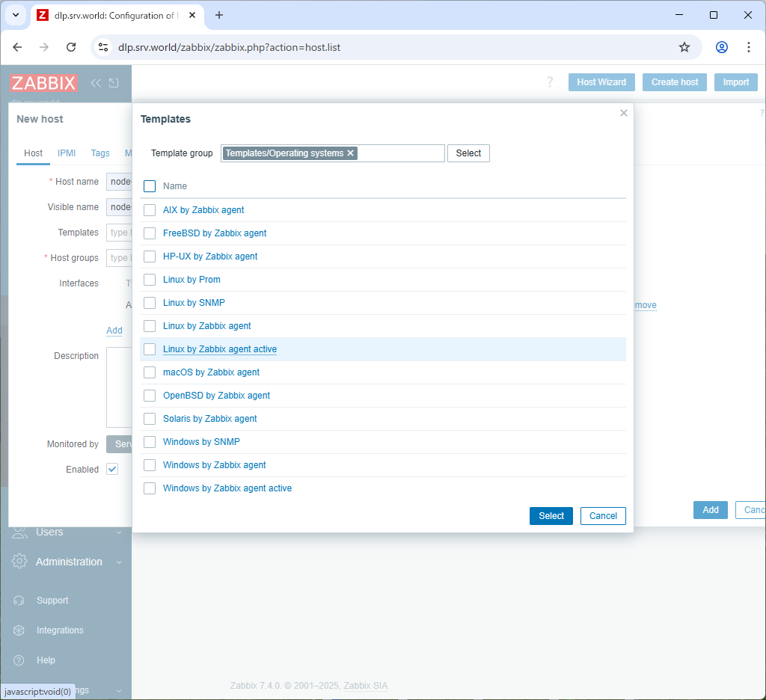Expand the Users section chevron
Image resolution: width=766 pixels, height=700 pixels.
tap(120, 532)
